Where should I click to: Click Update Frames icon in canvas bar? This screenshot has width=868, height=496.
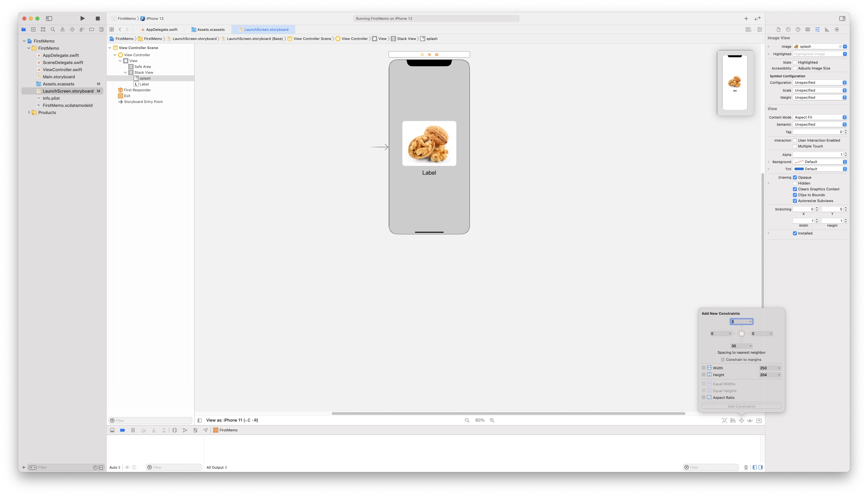click(x=724, y=420)
